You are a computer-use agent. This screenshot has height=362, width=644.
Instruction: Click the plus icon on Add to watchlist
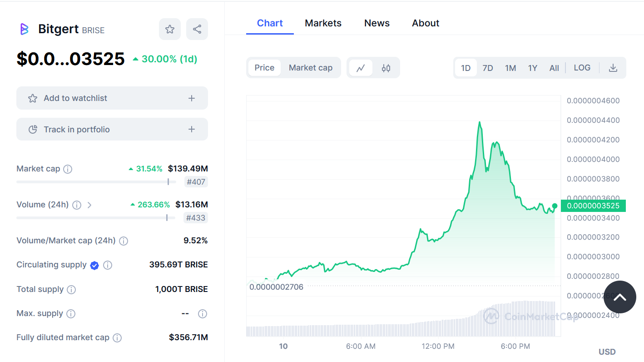(192, 98)
